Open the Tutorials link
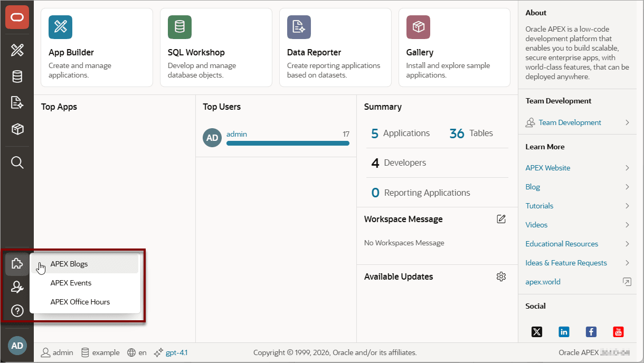 [x=539, y=206]
